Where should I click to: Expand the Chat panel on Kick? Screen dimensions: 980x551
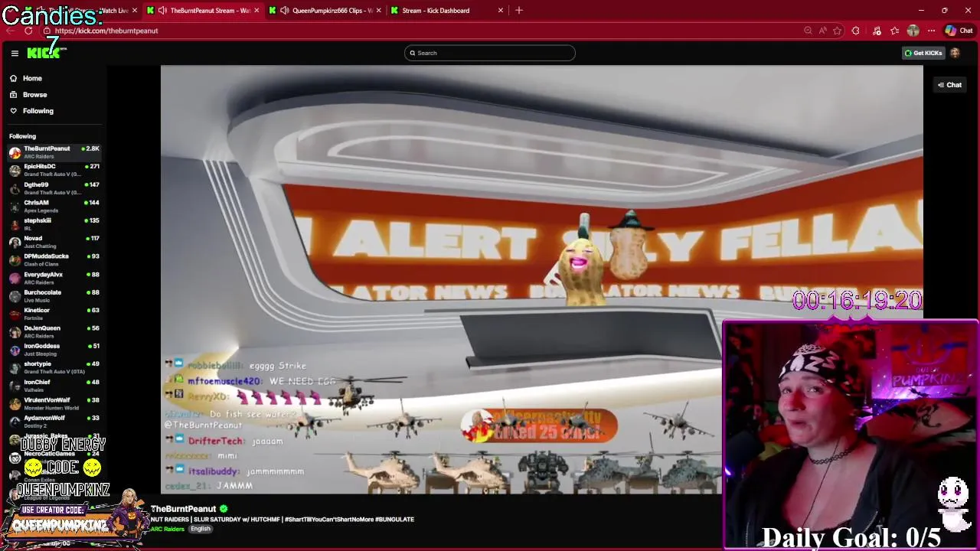point(949,85)
